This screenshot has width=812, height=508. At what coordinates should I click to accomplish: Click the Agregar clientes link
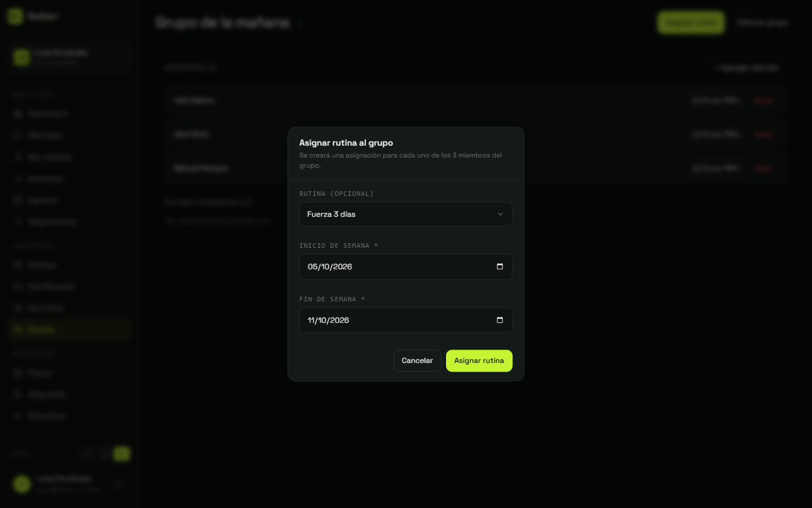click(x=747, y=68)
